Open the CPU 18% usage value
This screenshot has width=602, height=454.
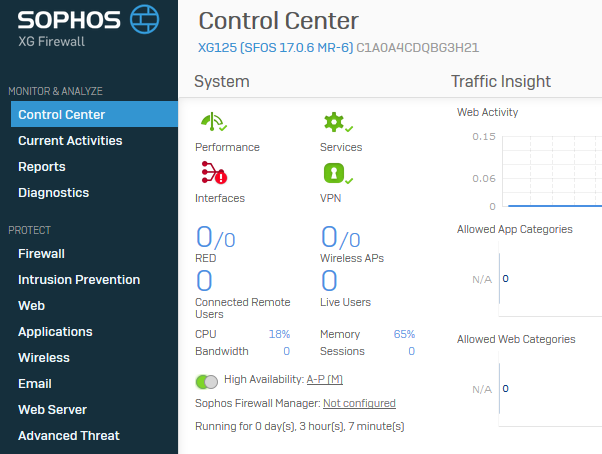pos(279,334)
